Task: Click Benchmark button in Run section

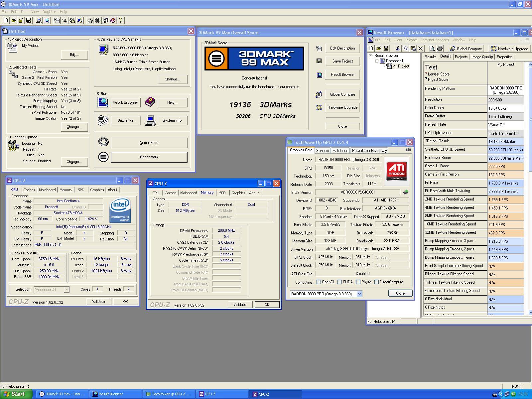Action: (149, 157)
